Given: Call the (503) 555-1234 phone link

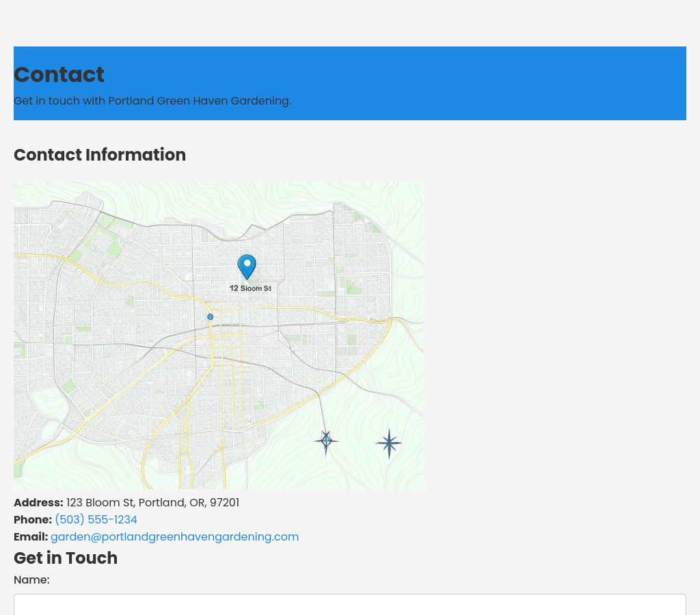Looking at the screenshot, I should 96,519.
